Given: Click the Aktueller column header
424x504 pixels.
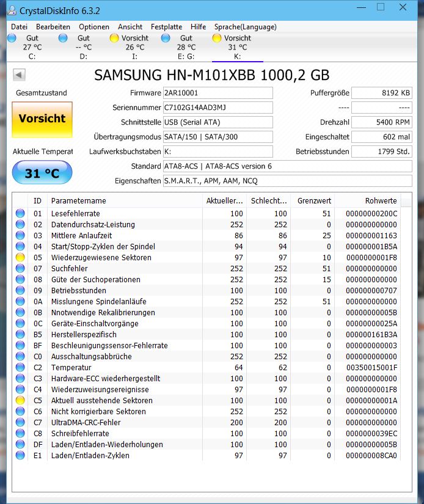Looking at the screenshot, I should 224,200.
